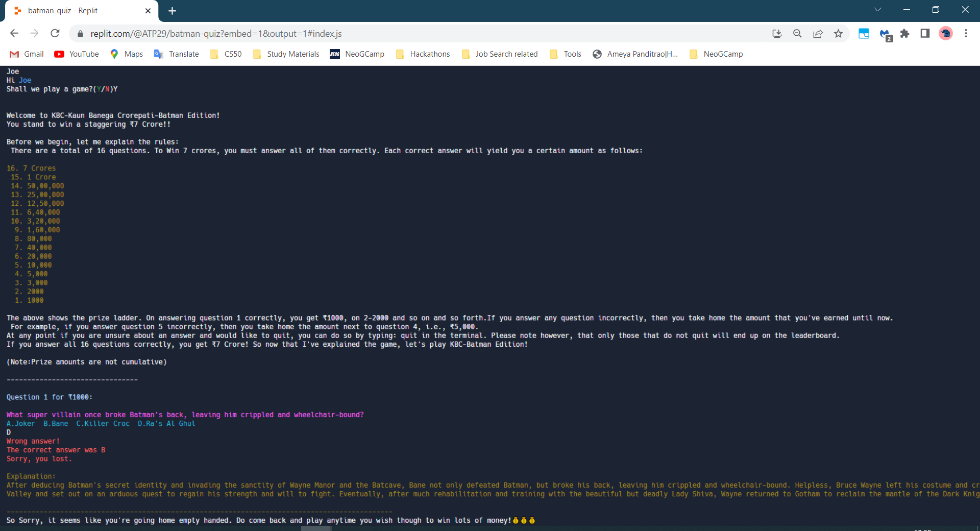980x531 pixels.
Task: Open the zoom magnifier control
Action: [x=797, y=34]
